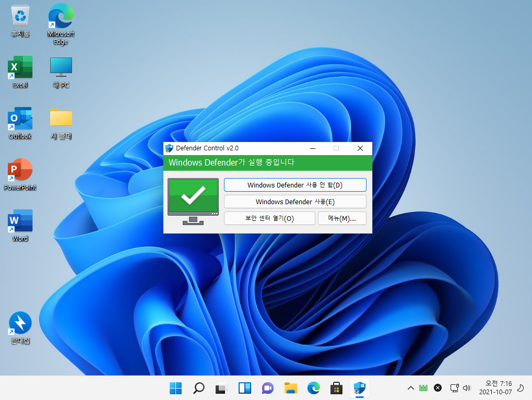Select the Outlook desktop shortcut

20,123
